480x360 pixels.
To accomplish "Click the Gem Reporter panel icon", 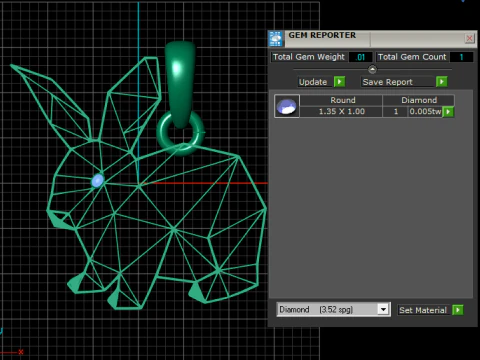I will [x=276, y=39].
